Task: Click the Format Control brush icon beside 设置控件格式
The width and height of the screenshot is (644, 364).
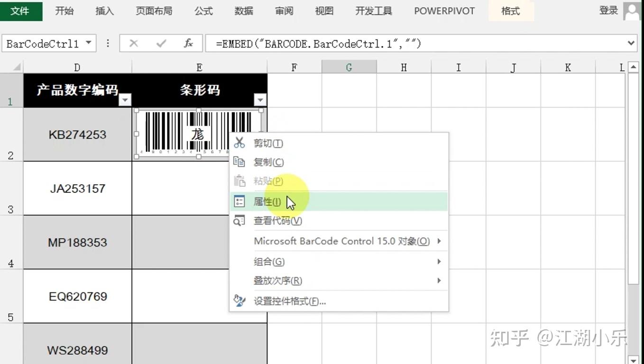Action: click(x=239, y=300)
